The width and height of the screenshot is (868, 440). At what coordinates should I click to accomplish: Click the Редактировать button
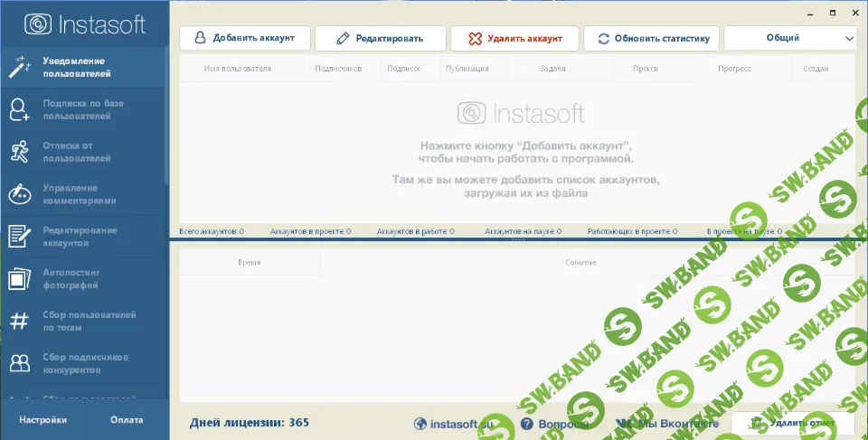[381, 38]
